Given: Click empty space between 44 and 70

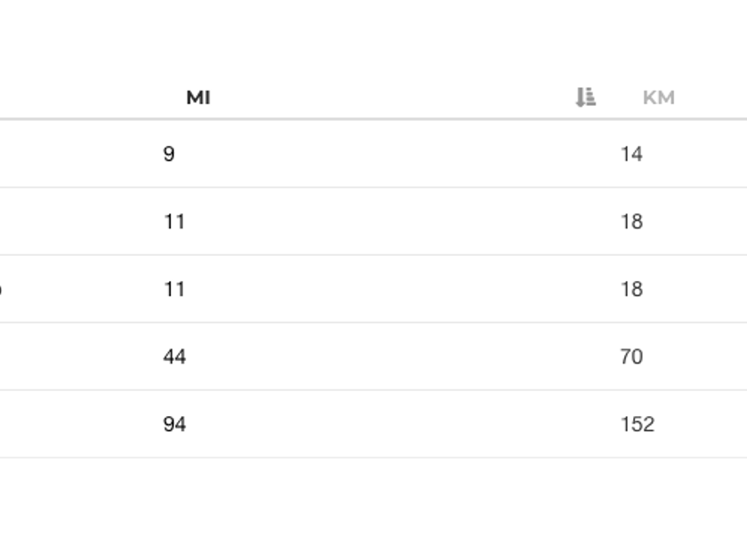Looking at the screenshot, I should point(400,356).
